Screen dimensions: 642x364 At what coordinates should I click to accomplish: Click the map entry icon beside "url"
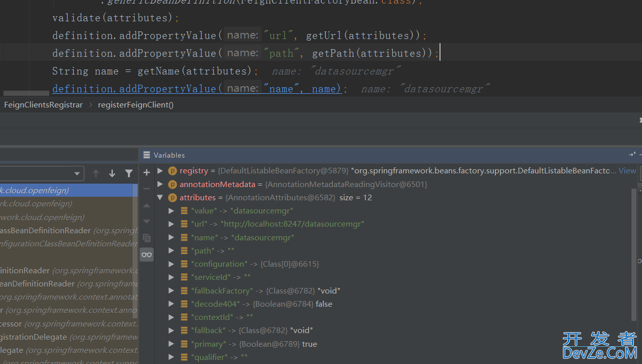click(184, 224)
